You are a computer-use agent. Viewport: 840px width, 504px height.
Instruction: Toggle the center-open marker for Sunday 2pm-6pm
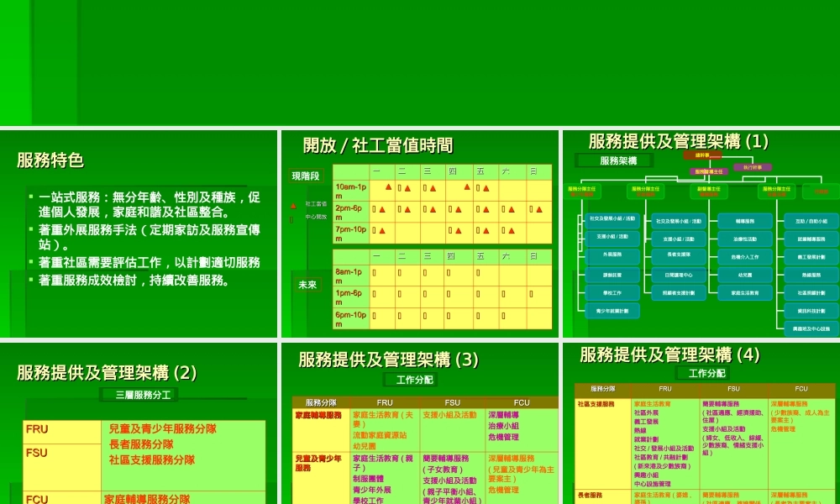click(533, 207)
